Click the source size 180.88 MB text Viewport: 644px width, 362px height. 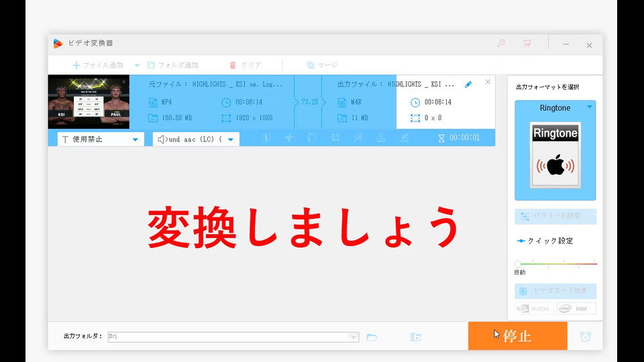click(x=176, y=118)
